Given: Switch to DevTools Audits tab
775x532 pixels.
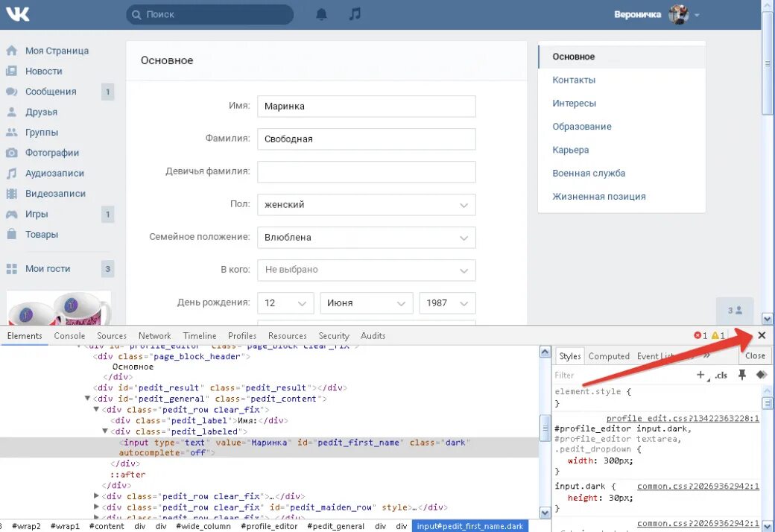Looking at the screenshot, I should [x=373, y=336].
